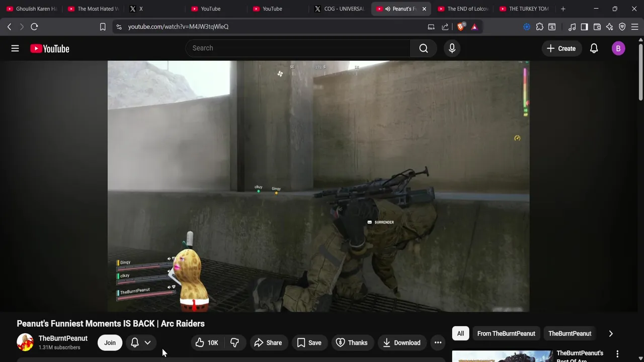View site information icon in address bar
This screenshot has width=644, height=362.
pos(119,27)
